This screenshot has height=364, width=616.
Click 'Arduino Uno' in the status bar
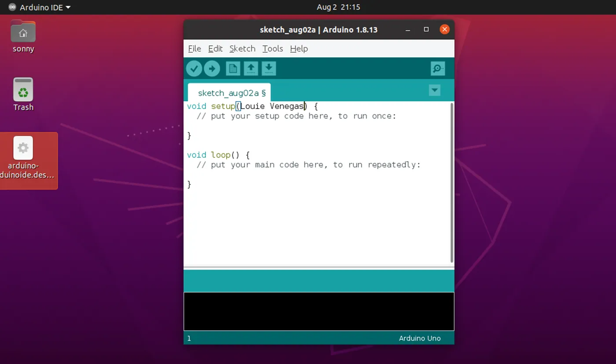[x=420, y=338]
